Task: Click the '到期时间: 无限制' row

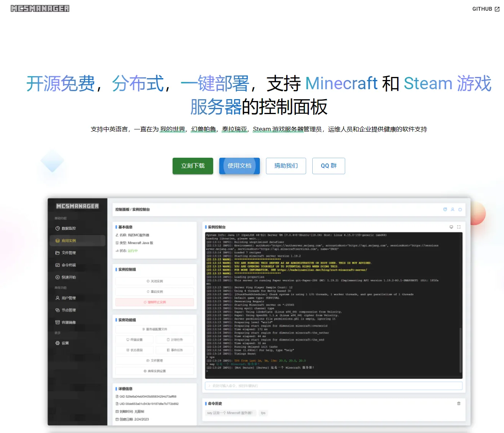Action: click(130, 412)
